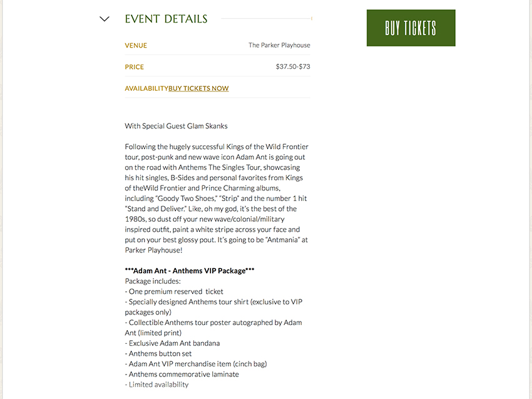Click the 'Package includes:' text
Image resolution: width=532 pixels, height=399 pixels.
[x=153, y=281]
